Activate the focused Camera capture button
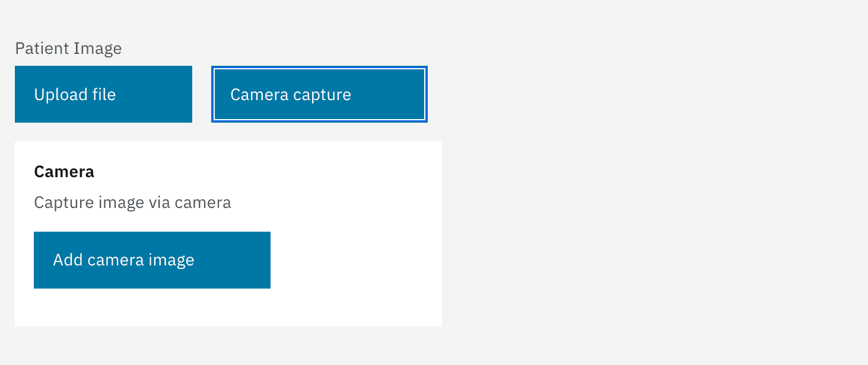 [319, 94]
